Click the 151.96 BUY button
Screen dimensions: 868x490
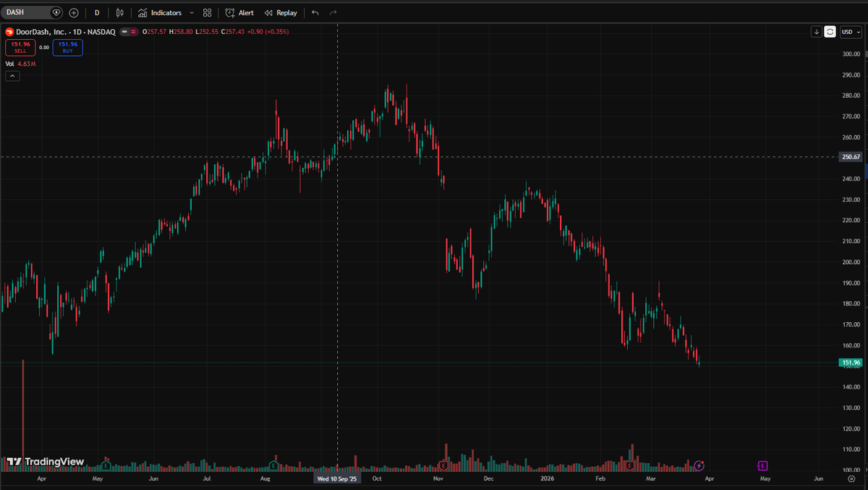click(x=67, y=47)
